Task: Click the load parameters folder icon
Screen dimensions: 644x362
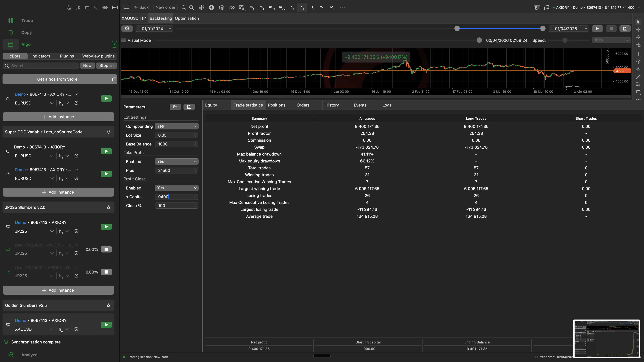Action: 175,107
